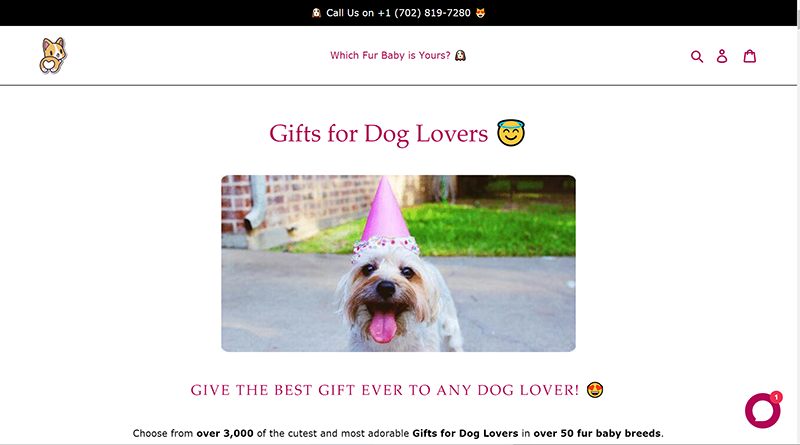Open the search magnifier icon
This screenshot has width=800, height=445.
click(x=697, y=56)
